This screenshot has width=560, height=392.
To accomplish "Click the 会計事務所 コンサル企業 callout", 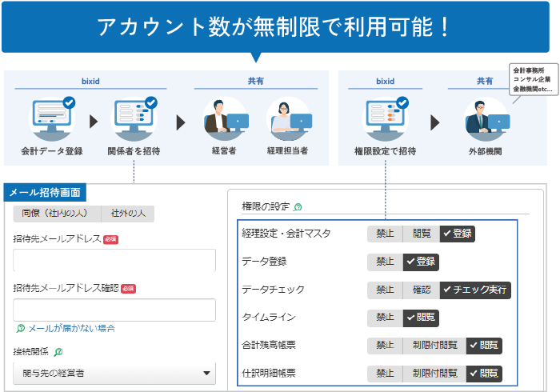I will click(x=534, y=80).
